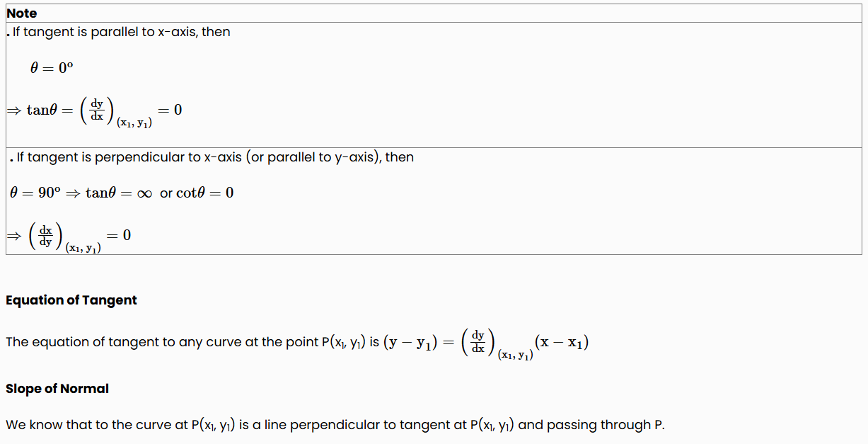
Task: Click the 'perpendicular to x-axis' sentence
Action: [211, 157]
